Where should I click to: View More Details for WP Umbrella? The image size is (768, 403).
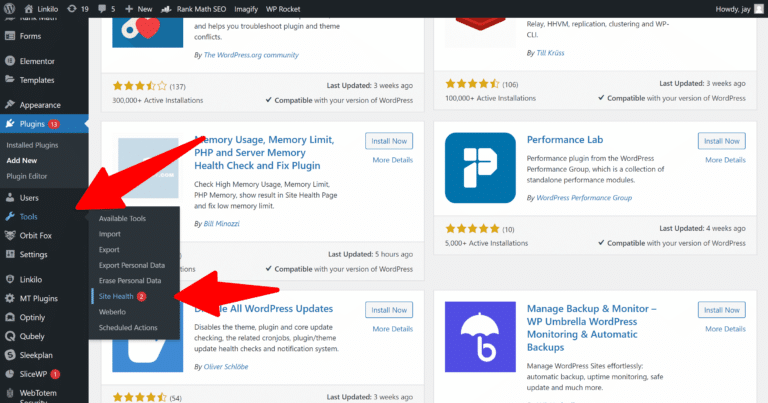(x=725, y=329)
